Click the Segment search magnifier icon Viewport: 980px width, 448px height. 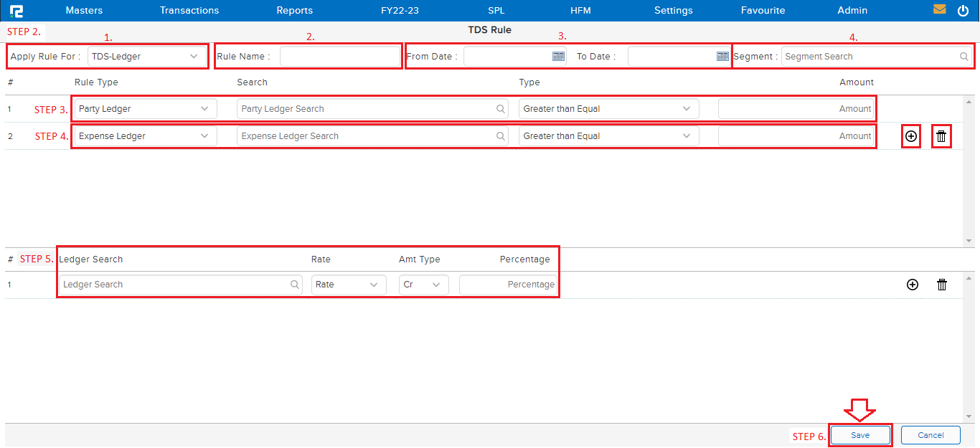964,56
